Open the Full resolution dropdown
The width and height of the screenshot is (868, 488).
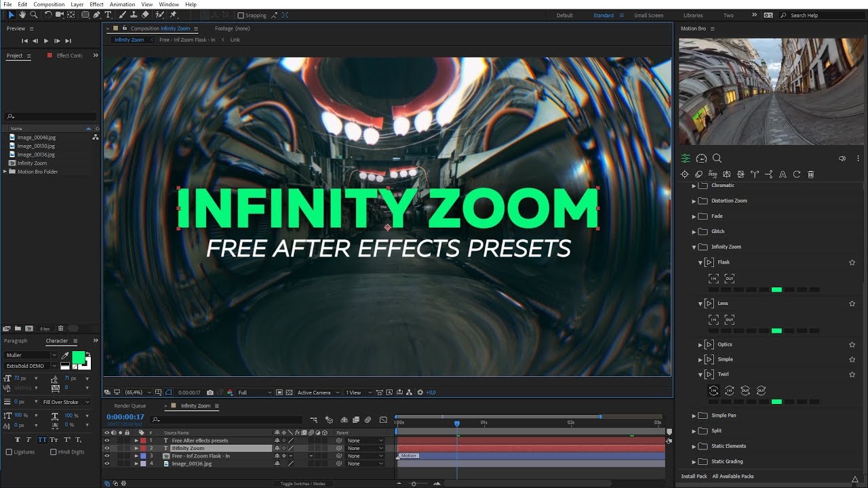254,392
